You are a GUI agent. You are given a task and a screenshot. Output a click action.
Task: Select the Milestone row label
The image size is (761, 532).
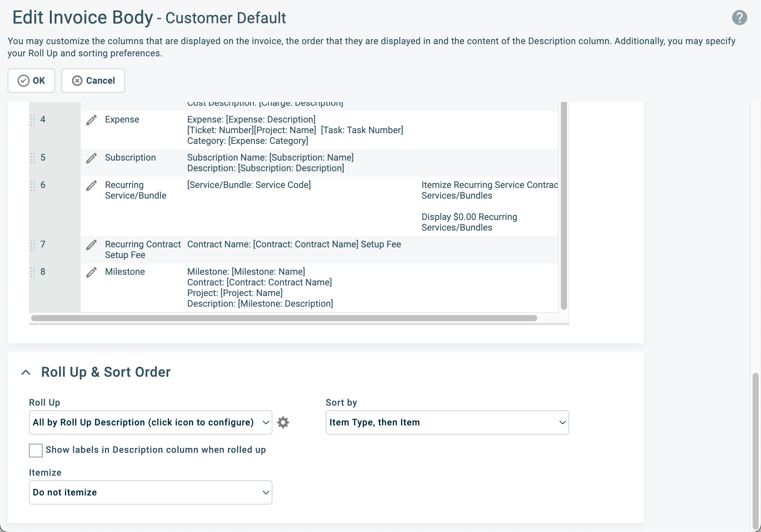(x=125, y=272)
